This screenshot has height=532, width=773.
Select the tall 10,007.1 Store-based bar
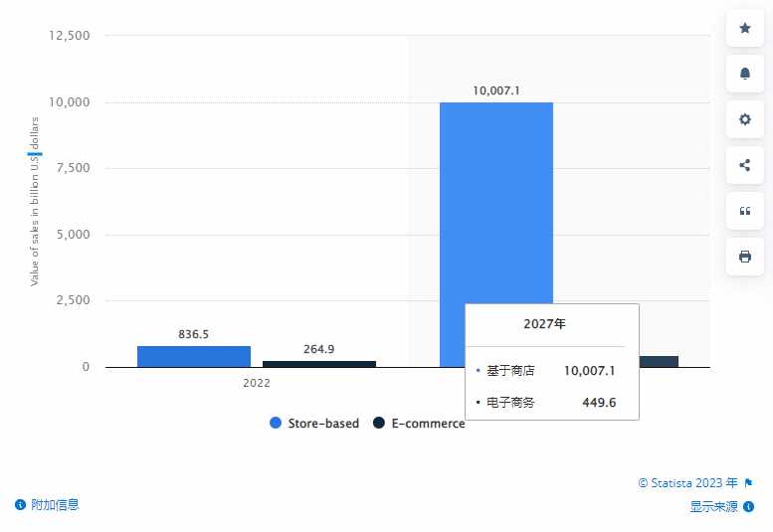pyautogui.click(x=496, y=203)
